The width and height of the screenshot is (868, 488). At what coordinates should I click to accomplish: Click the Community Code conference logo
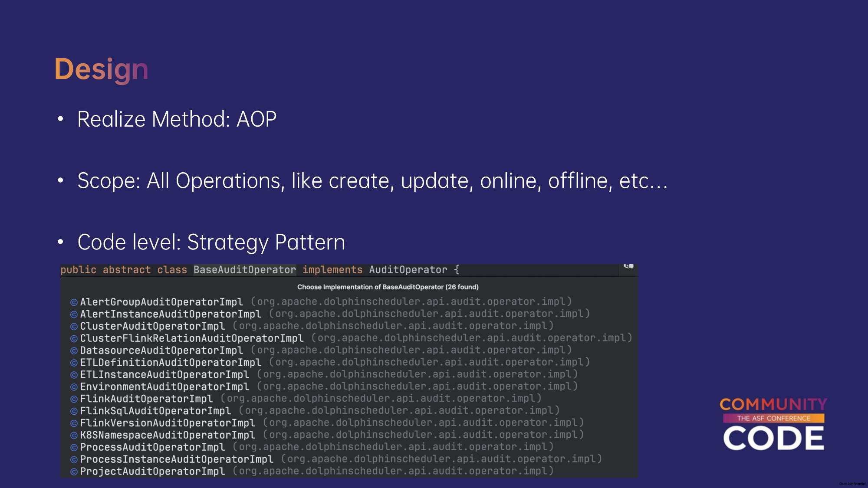[773, 424]
